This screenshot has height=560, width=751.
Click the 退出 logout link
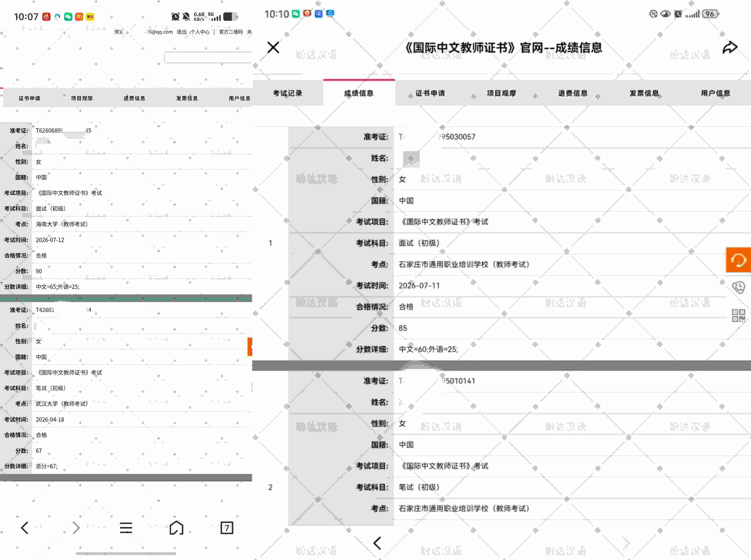[x=181, y=32]
